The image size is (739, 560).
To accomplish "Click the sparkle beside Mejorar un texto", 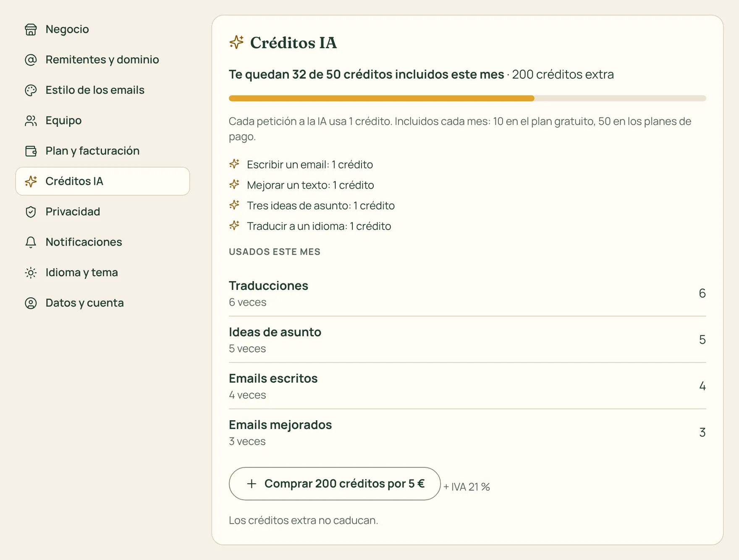I will tap(234, 185).
